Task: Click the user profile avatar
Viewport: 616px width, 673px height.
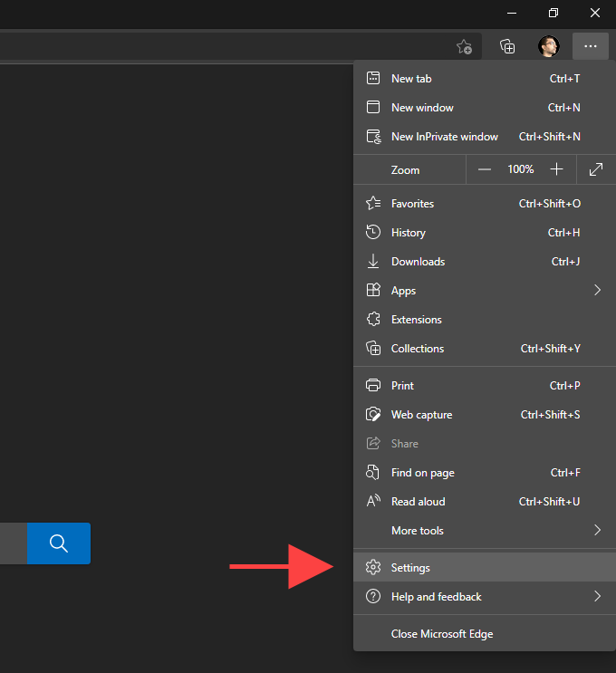Action: tap(548, 46)
